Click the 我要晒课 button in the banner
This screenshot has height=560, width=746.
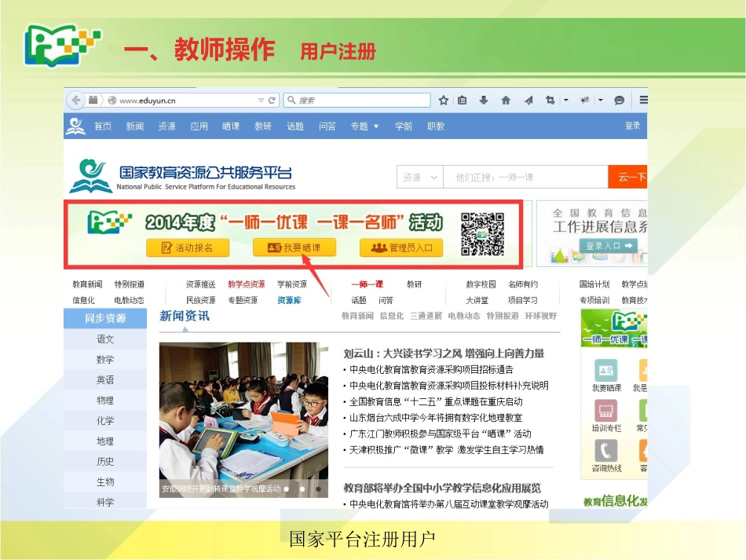[294, 247]
